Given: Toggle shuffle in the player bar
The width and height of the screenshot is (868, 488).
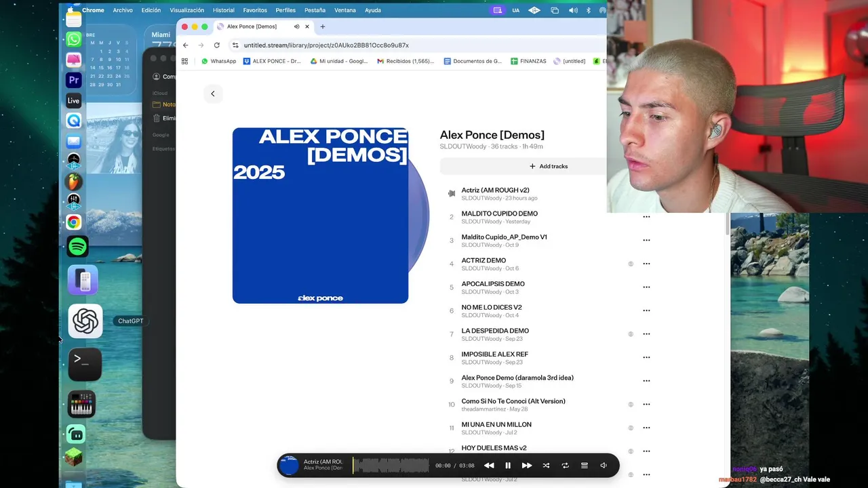Looking at the screenshot, I should (x=546, y=466).
